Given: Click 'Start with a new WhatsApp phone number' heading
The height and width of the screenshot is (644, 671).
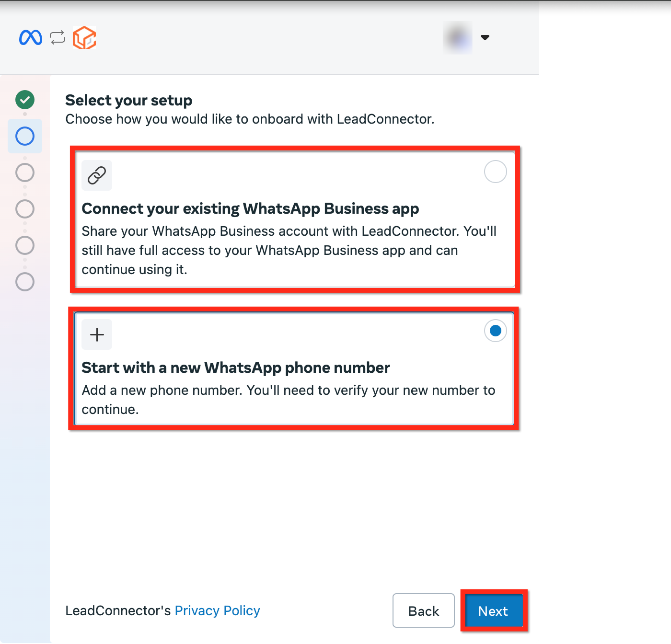Looking at the screenshot, I should click(236, 368).
